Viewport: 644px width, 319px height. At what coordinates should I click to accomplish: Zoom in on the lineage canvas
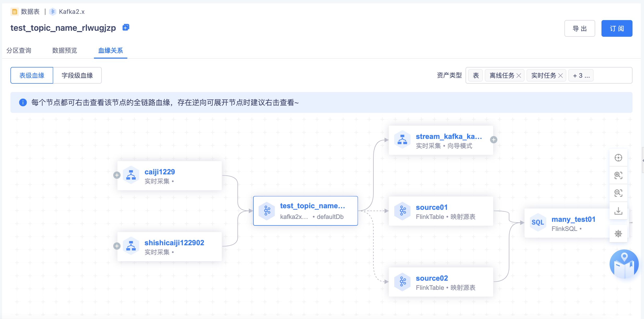(618, 175)
